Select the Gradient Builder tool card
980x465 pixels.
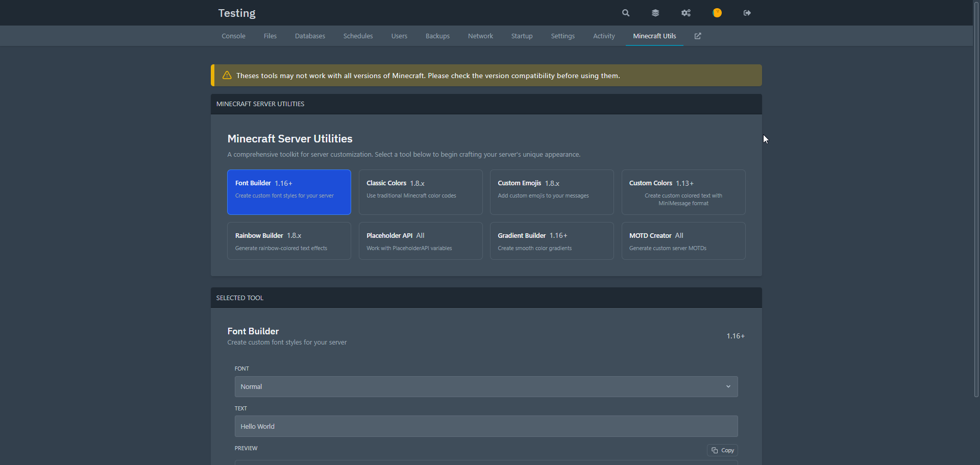552,241
